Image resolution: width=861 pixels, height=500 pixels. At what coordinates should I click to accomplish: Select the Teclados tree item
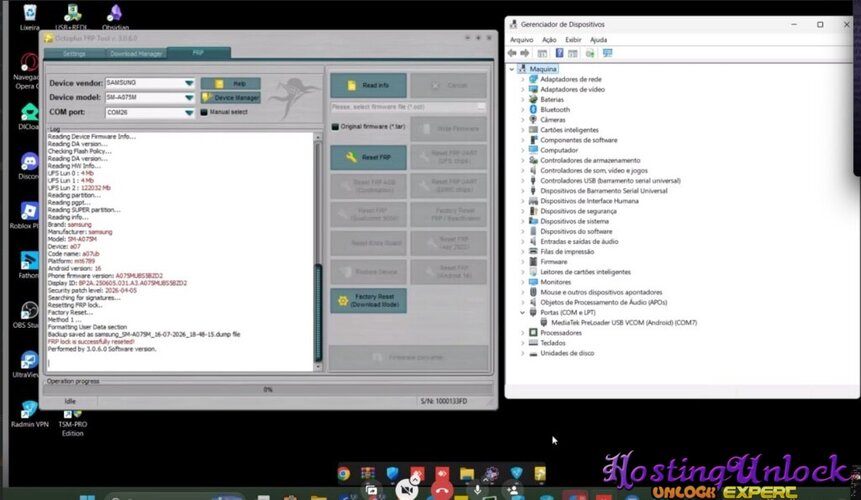[x=552, y=343]
